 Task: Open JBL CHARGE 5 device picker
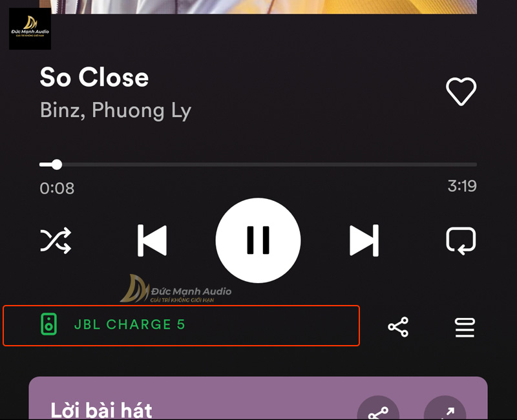[181, 326]
